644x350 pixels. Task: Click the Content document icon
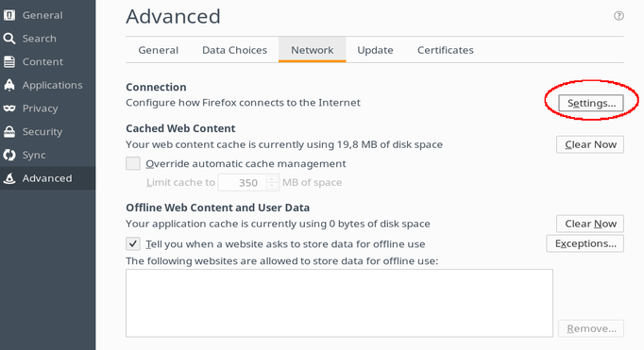pos(9,62)
